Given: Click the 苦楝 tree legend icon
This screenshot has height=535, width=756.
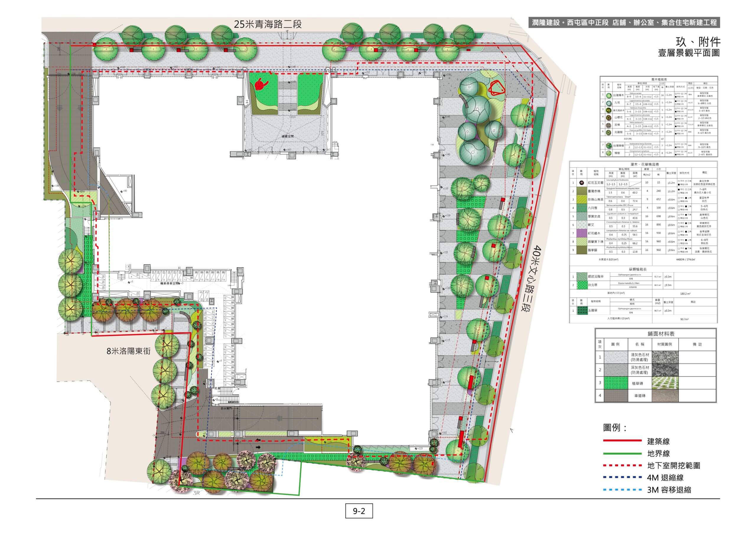Looking at the screenshot, I should point(609,125).
